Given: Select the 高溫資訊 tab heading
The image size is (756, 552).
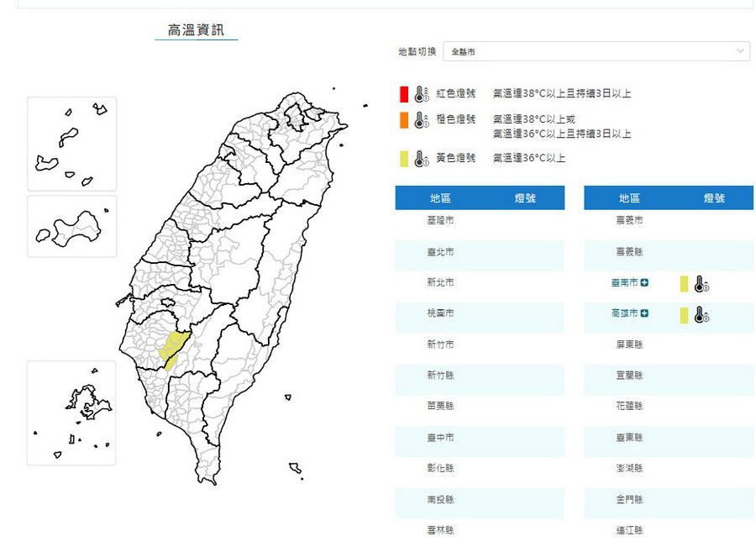Looking at the screenshot, I should click(196, 30).
